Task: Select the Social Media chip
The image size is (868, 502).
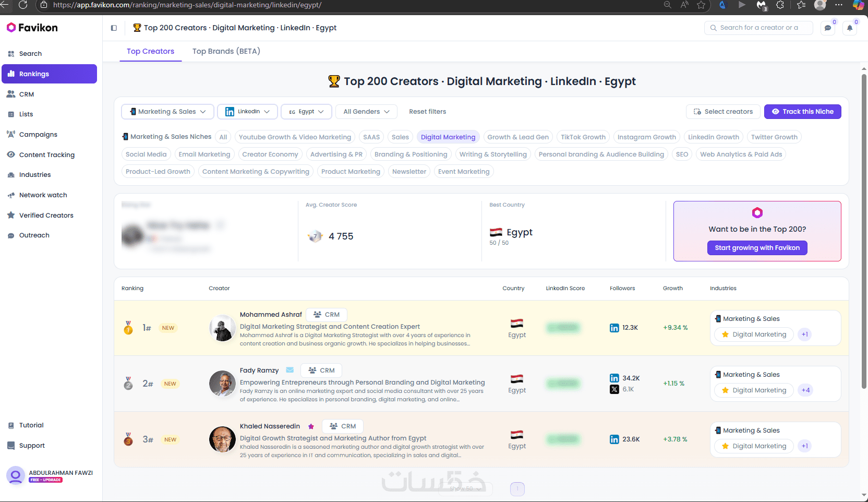Action: pyautogui.click(x=146, y=154)
